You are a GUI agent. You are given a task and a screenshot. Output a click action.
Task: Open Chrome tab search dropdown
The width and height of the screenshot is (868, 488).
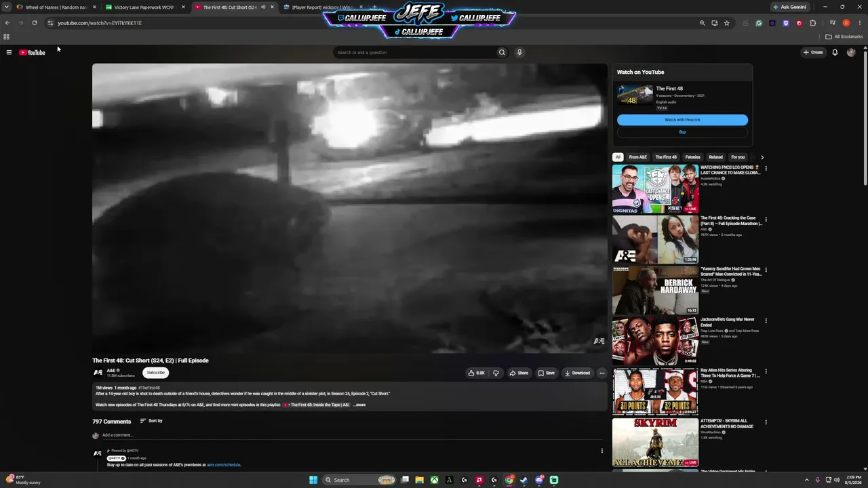(7, 7)
